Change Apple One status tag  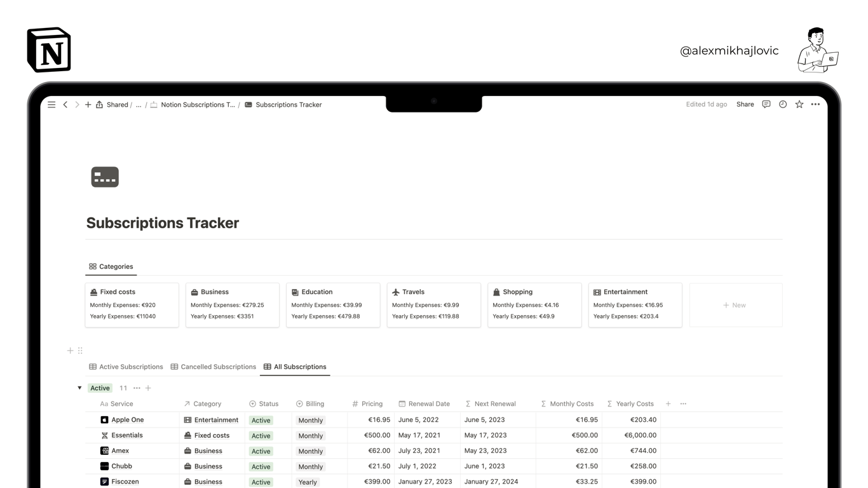(261, 420)
